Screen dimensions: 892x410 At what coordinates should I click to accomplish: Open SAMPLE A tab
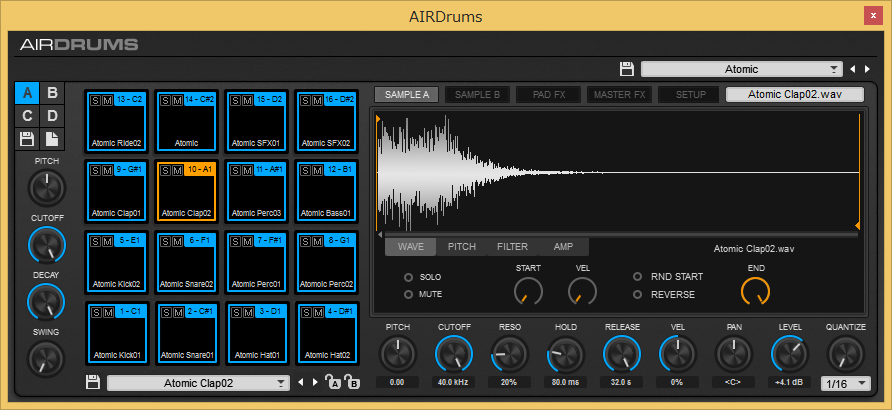(x=406, y=95)
